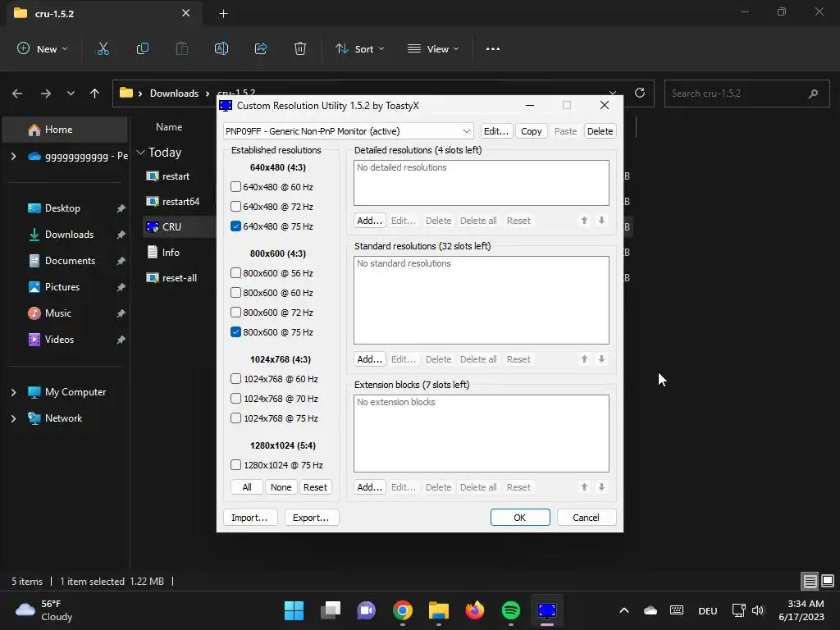
Task: Click Add under Extension blocks
Action: [x=370, y=487]
